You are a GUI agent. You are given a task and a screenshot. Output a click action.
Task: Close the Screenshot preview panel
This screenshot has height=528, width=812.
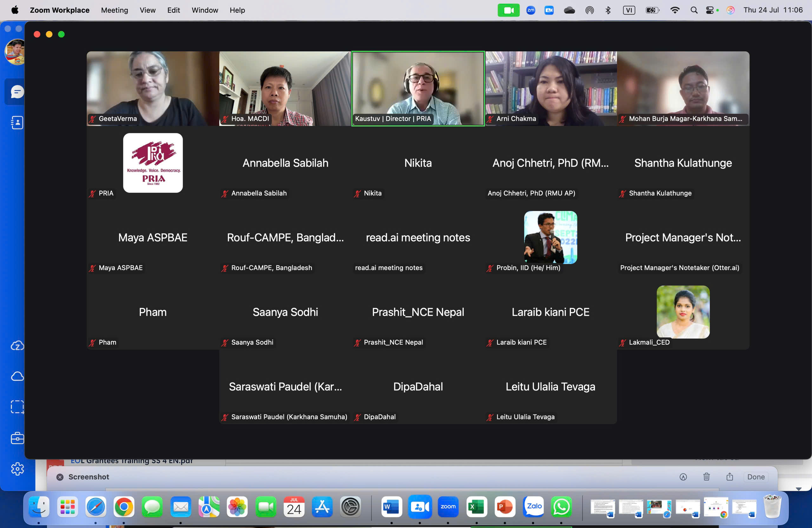click(60, 477)
